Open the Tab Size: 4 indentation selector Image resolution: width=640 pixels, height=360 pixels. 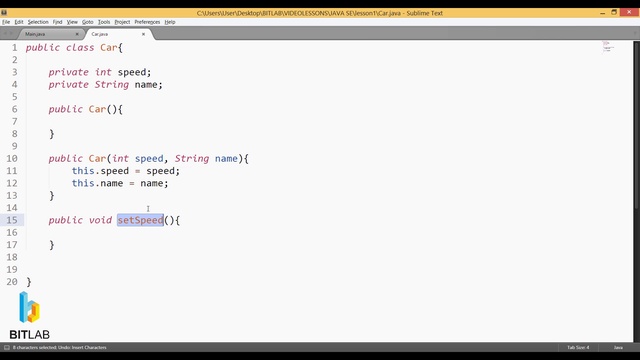(x=578, y=347)
